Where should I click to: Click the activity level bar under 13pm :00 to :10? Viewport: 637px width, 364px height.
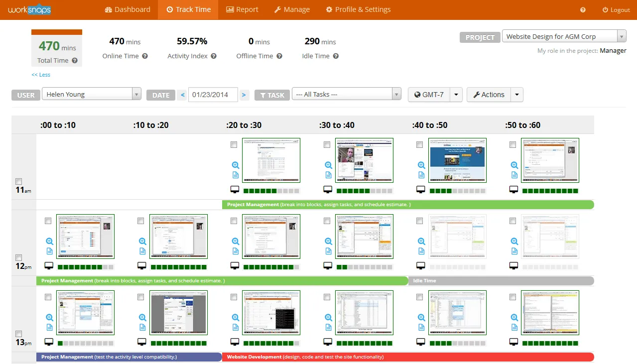click(x=86, y=343)
